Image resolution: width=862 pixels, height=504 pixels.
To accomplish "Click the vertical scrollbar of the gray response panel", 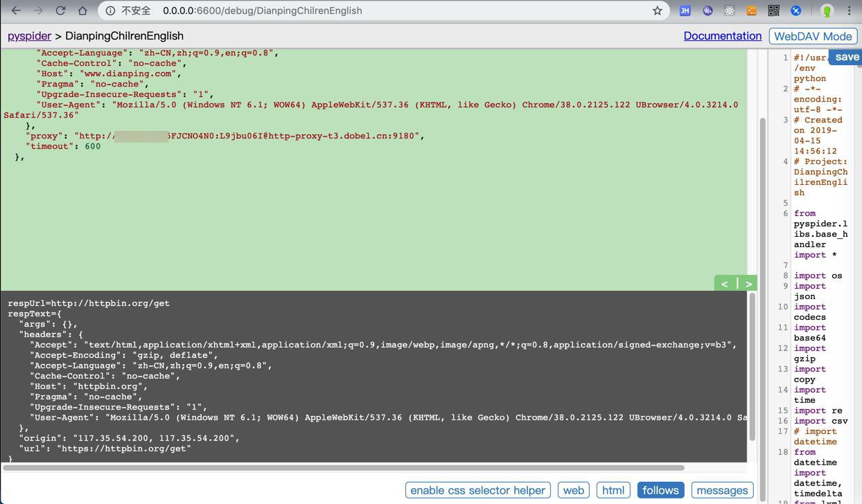I will pyautogui.click(x=752, y=367).
